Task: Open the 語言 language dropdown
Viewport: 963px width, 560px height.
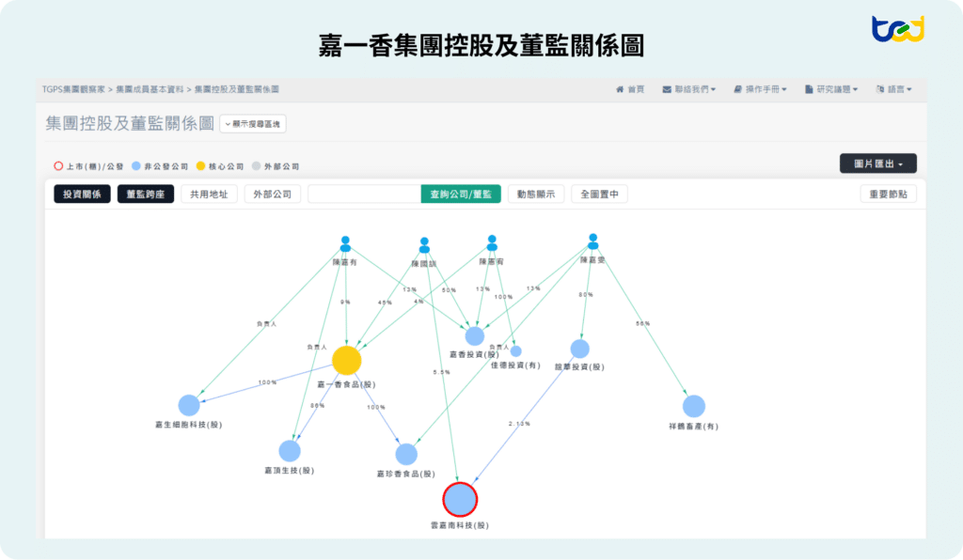Action: (894, 89)
